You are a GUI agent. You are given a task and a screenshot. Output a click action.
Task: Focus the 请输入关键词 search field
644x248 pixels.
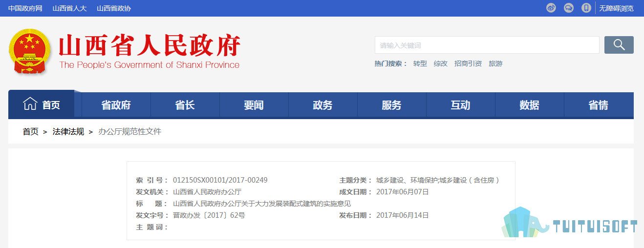pyautogui.click(x=487, y=45)
